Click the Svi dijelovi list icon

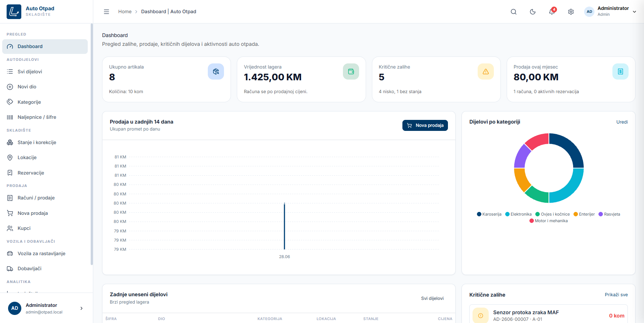coord(10,72)
